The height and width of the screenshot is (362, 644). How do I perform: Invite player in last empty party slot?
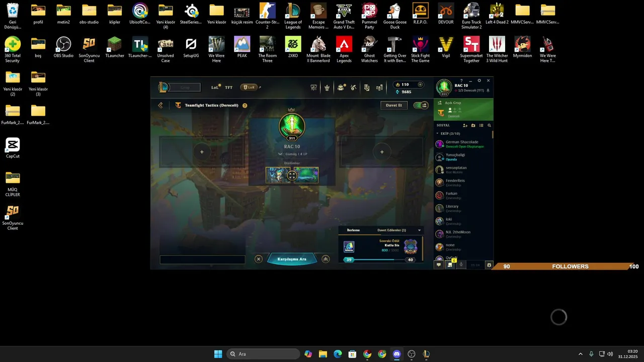382,152
